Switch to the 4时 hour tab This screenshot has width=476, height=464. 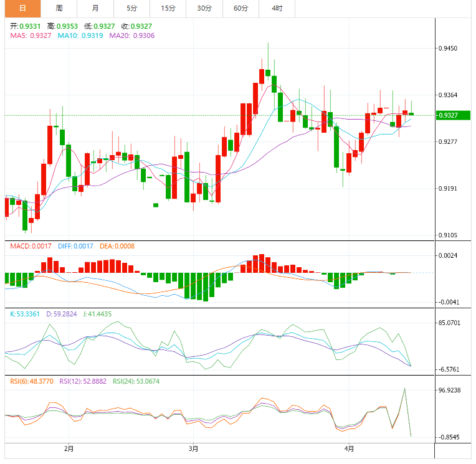277,9
